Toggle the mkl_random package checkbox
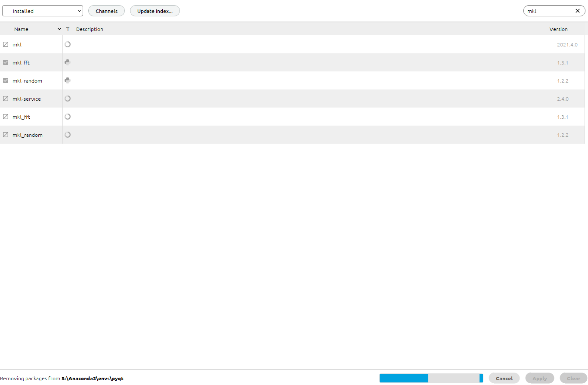This screenshot has width=588, height=385. [6, 135]
